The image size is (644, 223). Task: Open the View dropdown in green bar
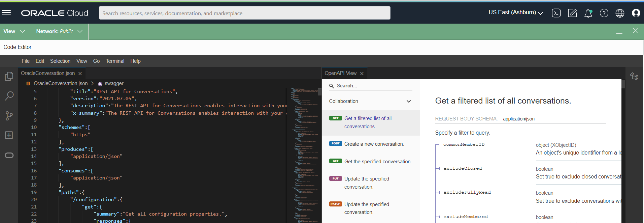[x=14, y=31]
